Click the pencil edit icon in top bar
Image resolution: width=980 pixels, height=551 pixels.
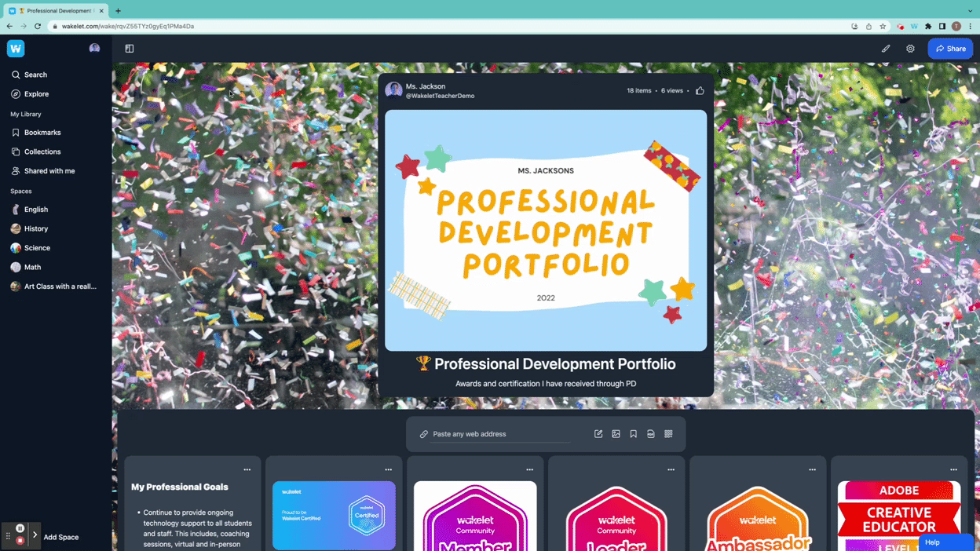coord(886,49)
